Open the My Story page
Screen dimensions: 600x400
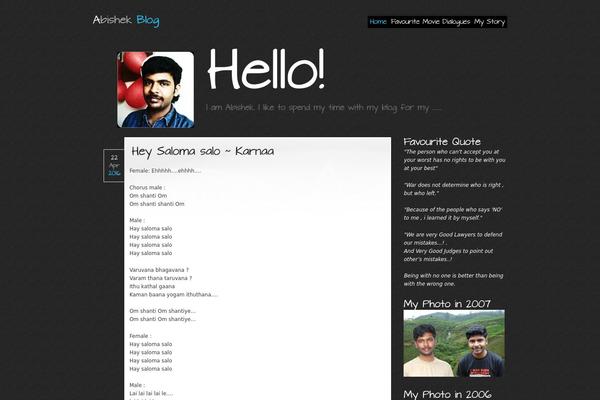[x=489, y=22]
